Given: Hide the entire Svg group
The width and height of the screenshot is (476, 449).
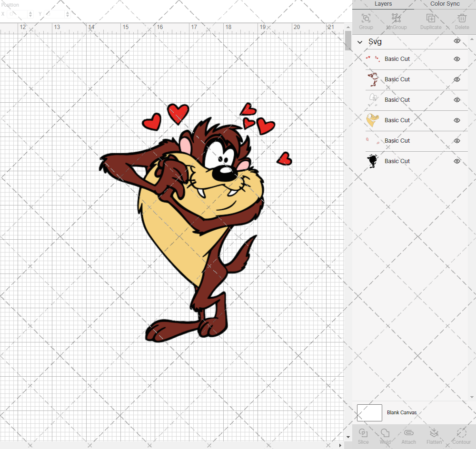Looking at the screenshot, I should [457, 41].
